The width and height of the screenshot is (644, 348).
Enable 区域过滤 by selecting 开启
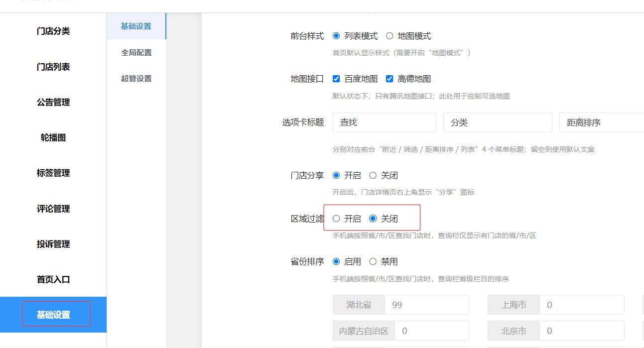click(x=336, y=219)
